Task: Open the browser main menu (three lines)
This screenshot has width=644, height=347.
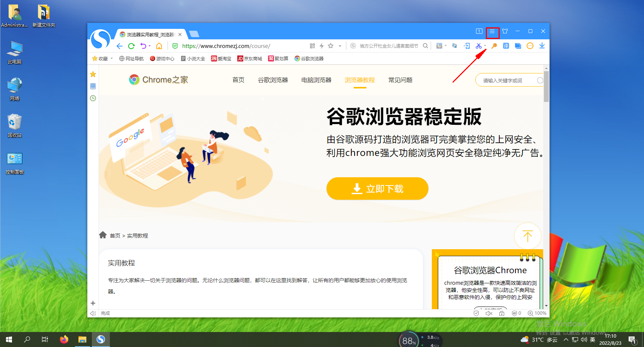Action: pos(492,31)
